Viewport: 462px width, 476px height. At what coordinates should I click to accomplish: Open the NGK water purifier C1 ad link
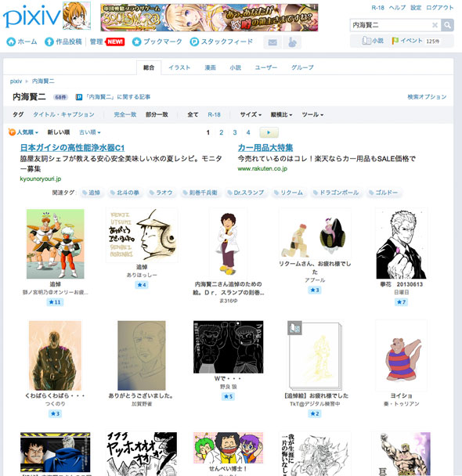coord(72,148)
